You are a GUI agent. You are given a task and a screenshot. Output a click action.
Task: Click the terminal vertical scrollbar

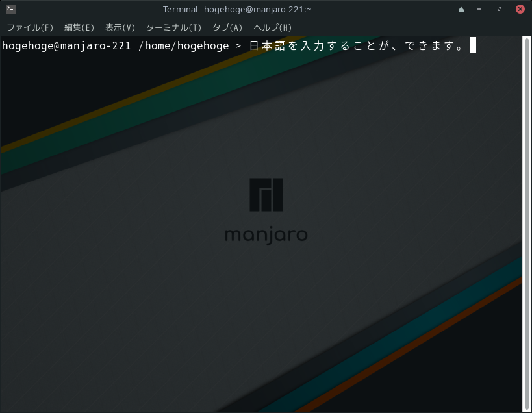pos(527,224)
